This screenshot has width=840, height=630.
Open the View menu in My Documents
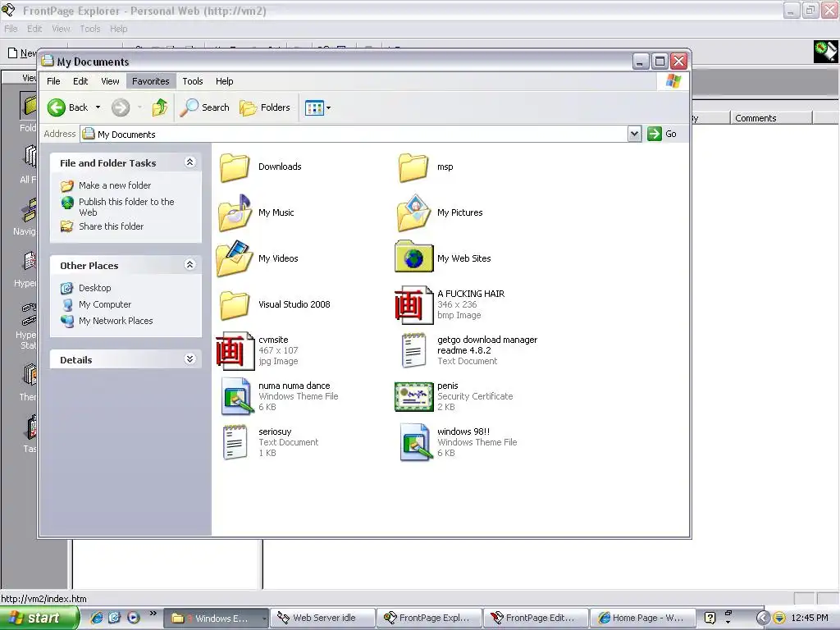(x=110, y=81)
